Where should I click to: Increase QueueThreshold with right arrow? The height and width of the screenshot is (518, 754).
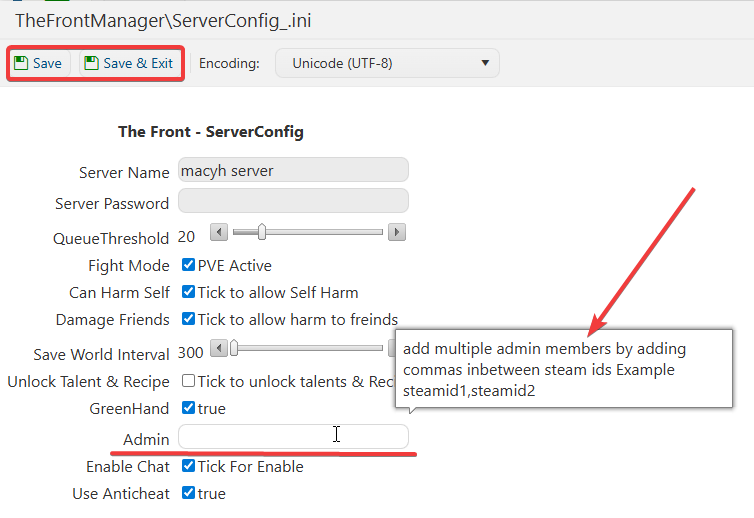pos(397,232)
